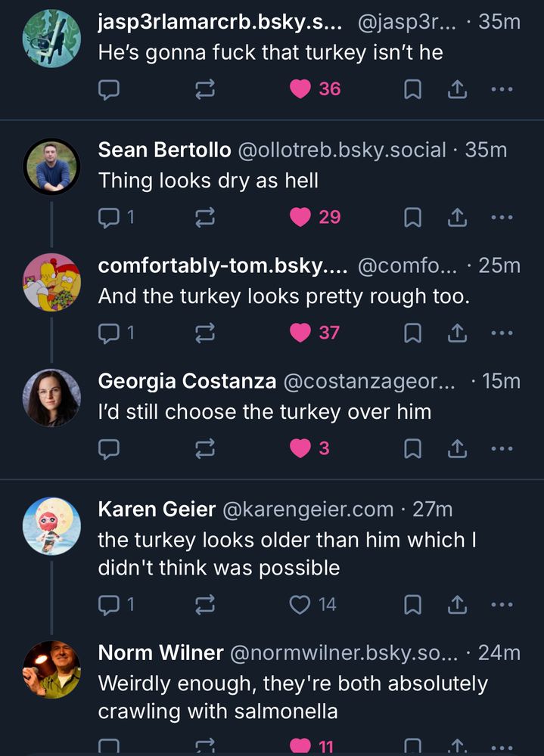
Task: Bookmark comfortably-tom's reply
Action: click(x=412, y=333)
